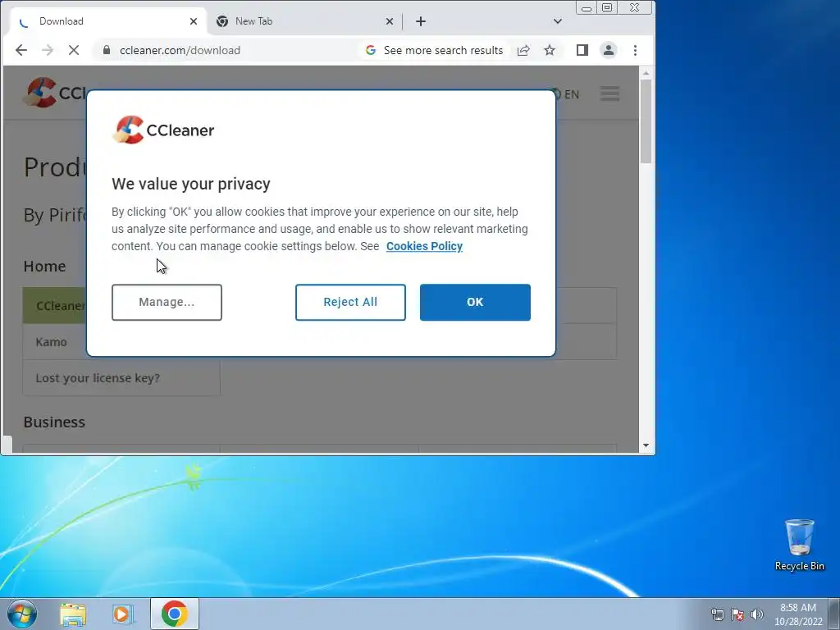Click the volume speaker tray icon
This screenshot has width=840, height=630.
click(x=757, y=614)
